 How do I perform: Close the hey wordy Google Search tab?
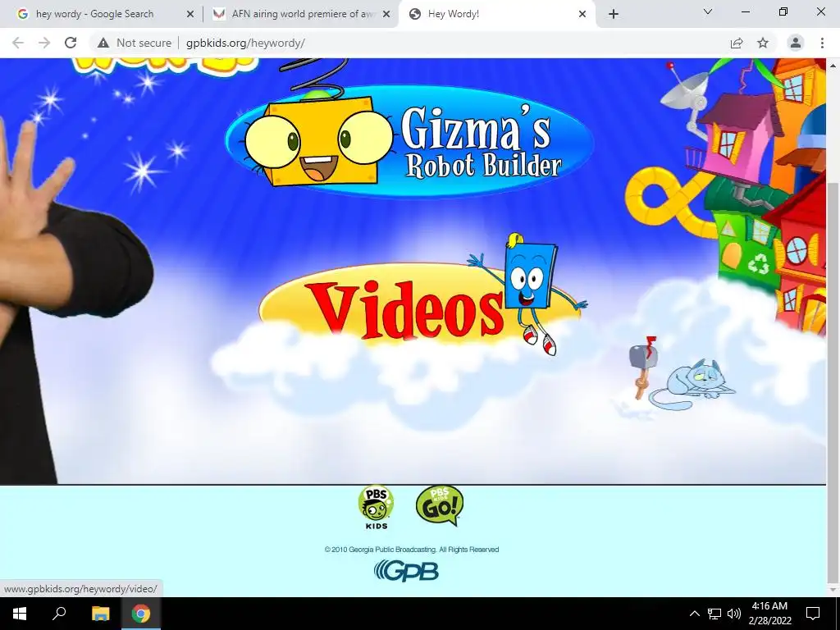point(190,15)
